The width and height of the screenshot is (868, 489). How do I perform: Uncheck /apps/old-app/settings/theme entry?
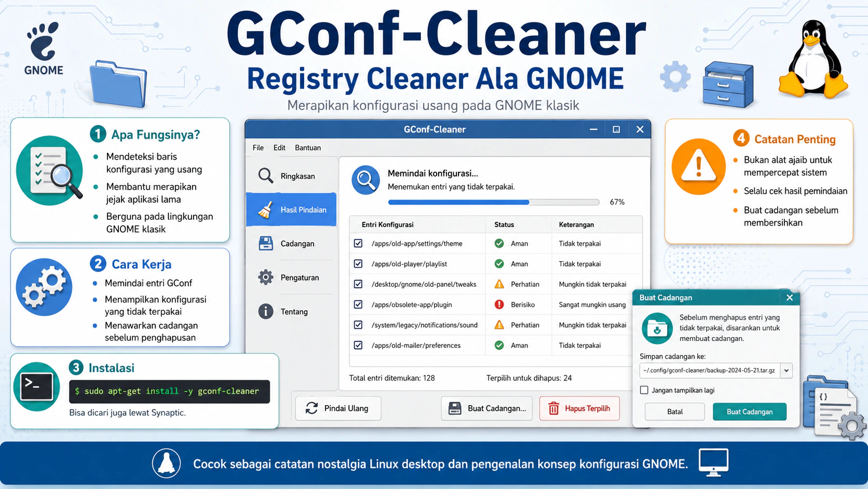point(358,243)
